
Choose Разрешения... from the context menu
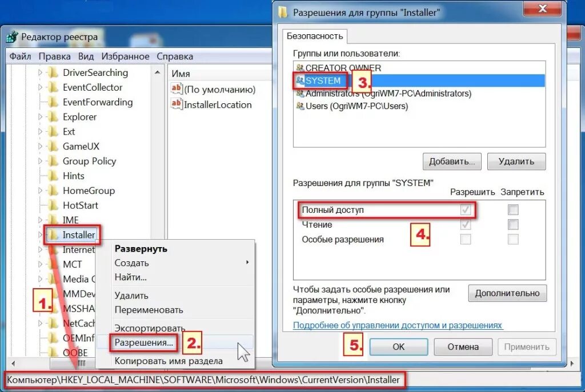(x=143, y=342)
